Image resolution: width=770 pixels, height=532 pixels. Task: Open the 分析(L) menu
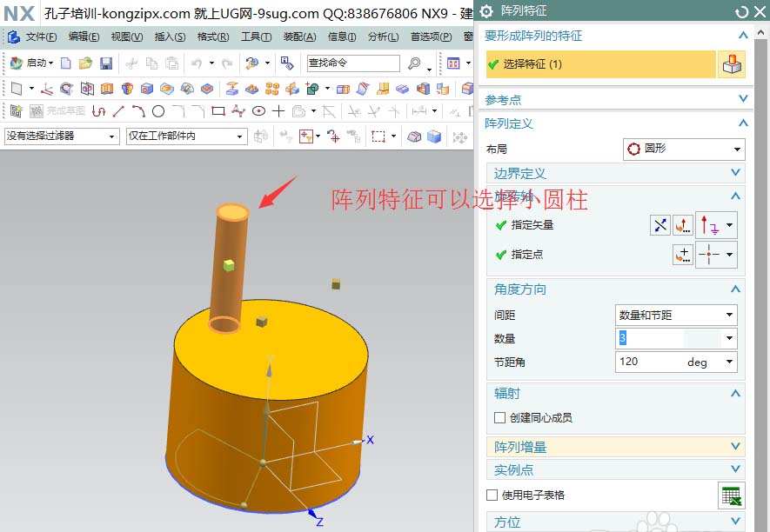point(383,37)
